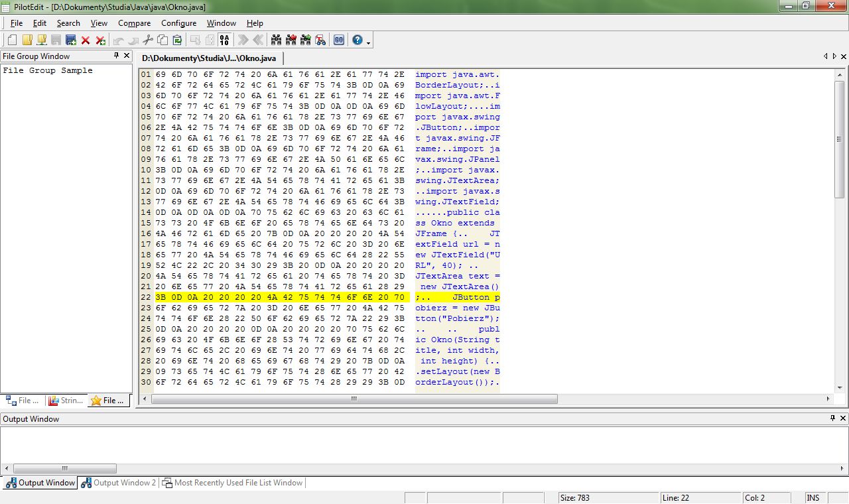Screen dimensions: 849x504
Task: Click the Save all files icon
Action: tap(71, 40)
